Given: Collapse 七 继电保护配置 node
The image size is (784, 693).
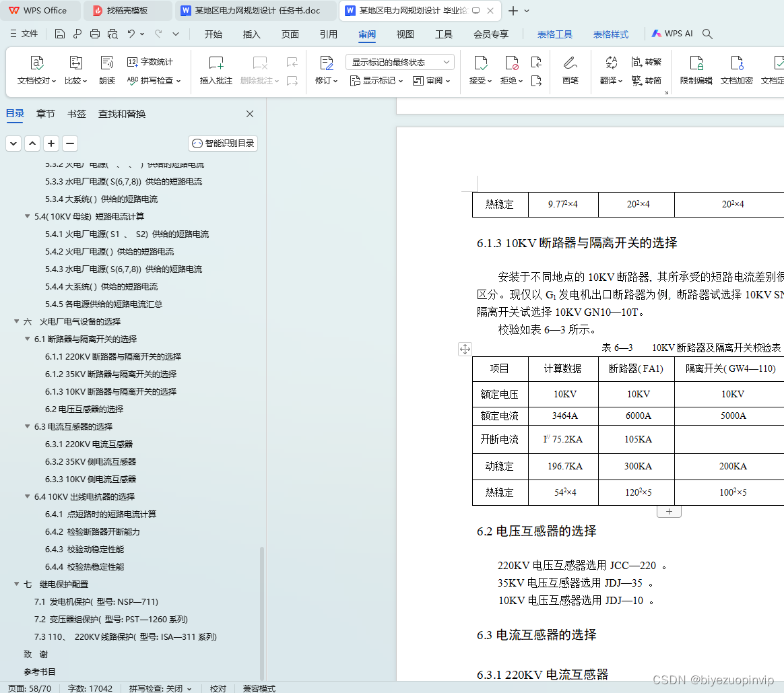Looking at the screenshot, I should click(x=16, y=584).
